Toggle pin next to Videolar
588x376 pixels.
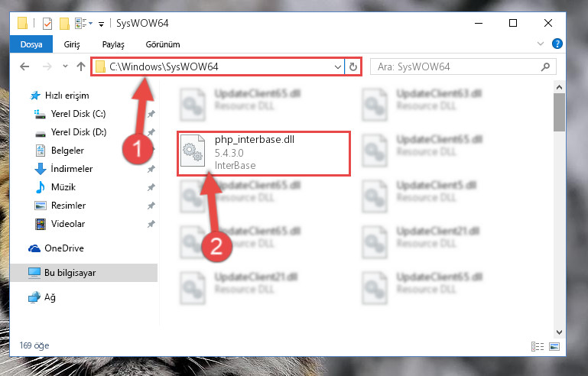(151, 224)
